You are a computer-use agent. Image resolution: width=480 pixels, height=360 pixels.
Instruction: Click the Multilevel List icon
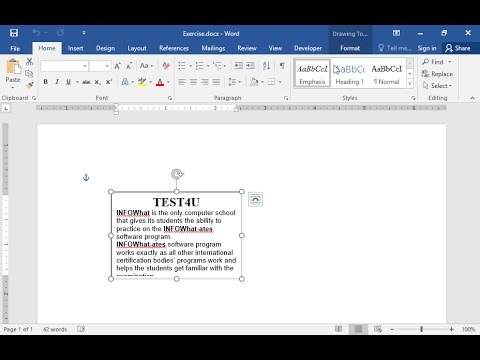coord(217,66)
